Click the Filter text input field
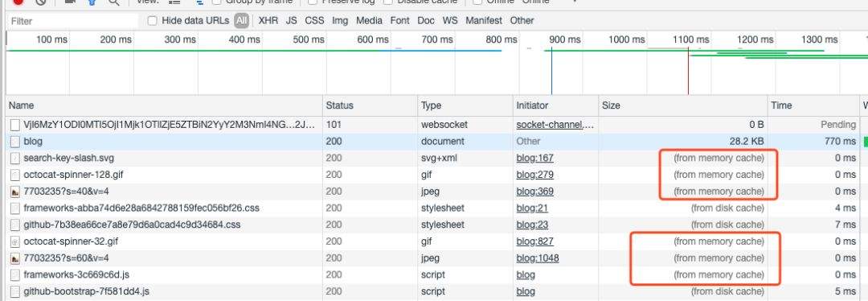This screenshot has height=301, width=868. (72, 21)
